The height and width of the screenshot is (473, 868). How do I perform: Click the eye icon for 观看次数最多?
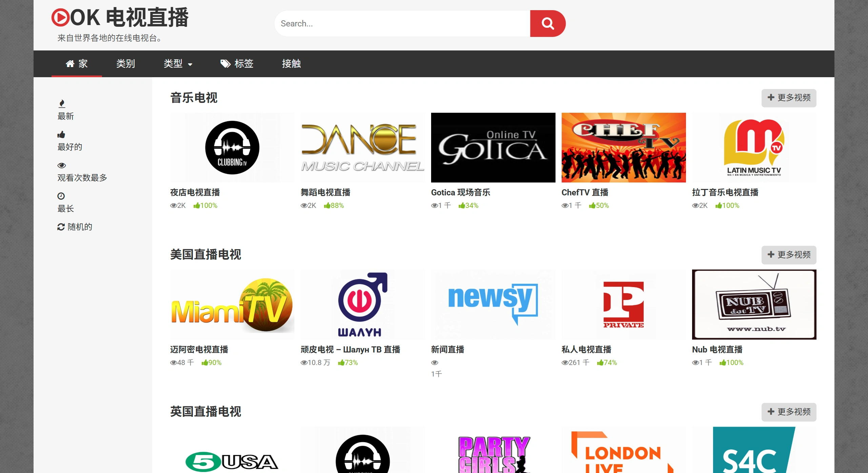coord(61,165)
